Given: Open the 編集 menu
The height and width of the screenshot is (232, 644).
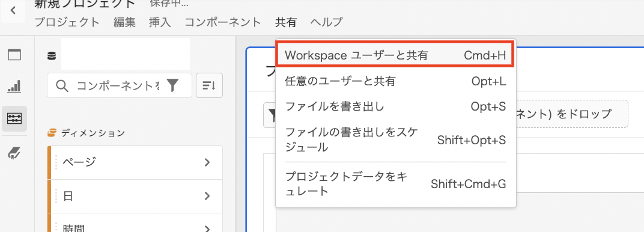Looking at the screenshot, I should point(124,22).
